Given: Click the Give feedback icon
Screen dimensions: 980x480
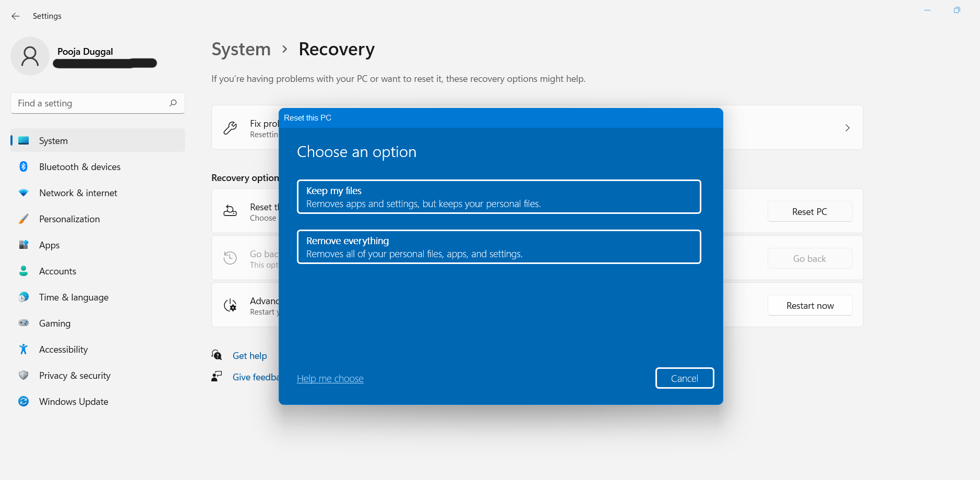Looking at the screenshot, I should pyautogui.click(x=217, y=377).
